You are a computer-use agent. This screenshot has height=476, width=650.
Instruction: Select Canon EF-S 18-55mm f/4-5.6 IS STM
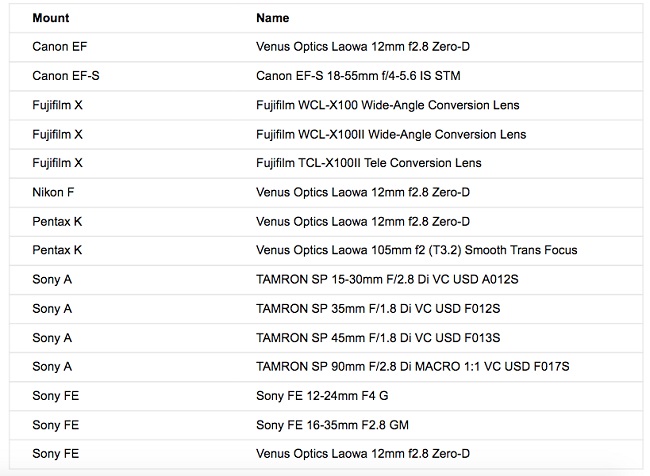coord(358,76)
